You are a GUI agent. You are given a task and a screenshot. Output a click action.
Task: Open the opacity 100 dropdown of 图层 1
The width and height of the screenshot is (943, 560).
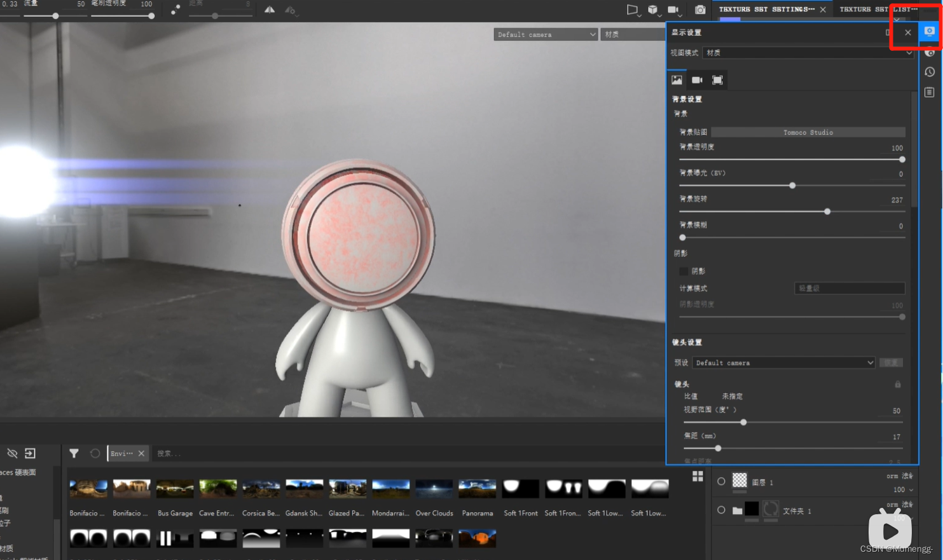[903, 489]
